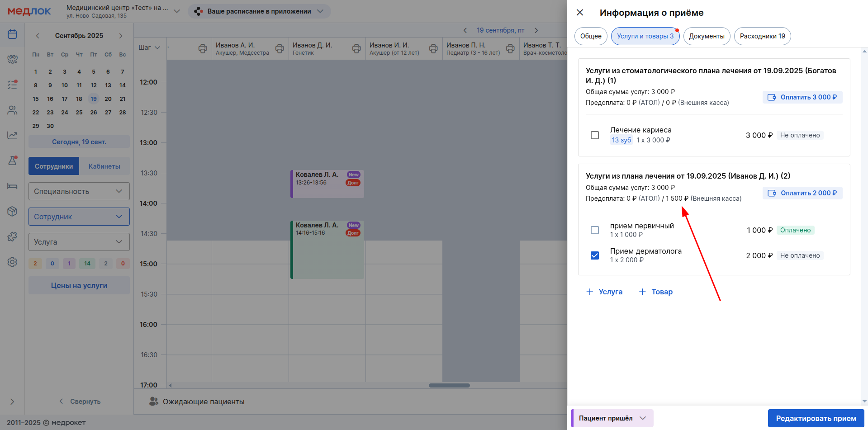
Task: Expand the Услуга filter dropdown
Action: coord(79,242)
